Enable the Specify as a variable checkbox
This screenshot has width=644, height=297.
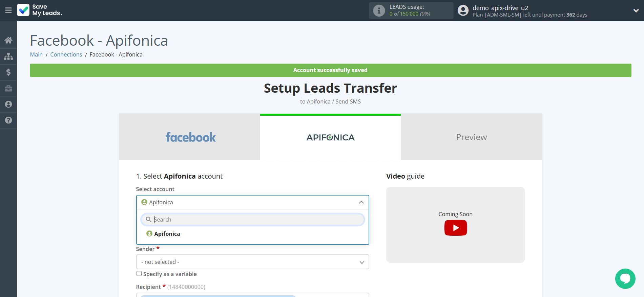pos(139,274)
